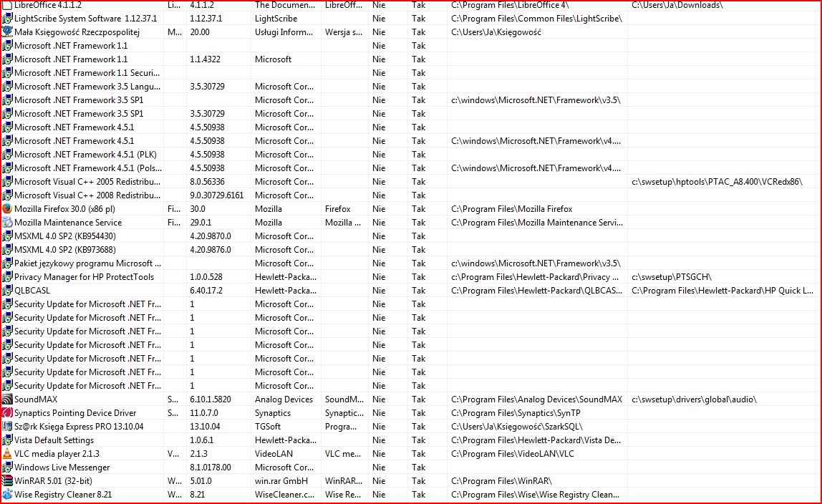Image resolution: width=822 pixels, height=504 pixels.
Task: Select the Mozilla Firefox 30.0 (x86 pl) name
Action: tap(64, 209)
